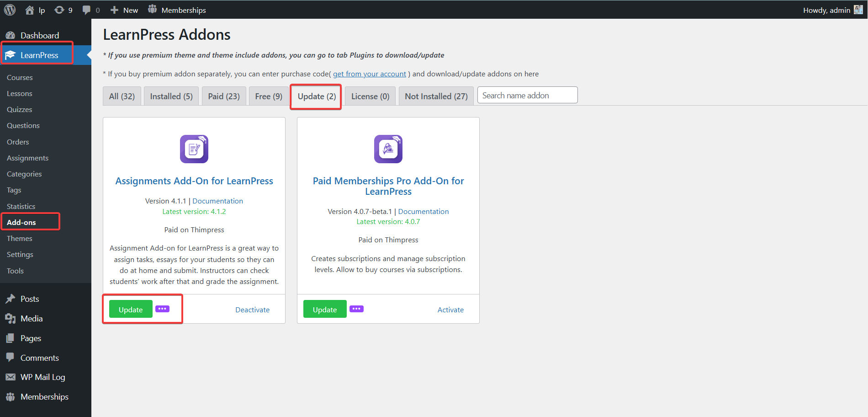Update the Paid Memberships Pro add-on

(x=325, y=309)
